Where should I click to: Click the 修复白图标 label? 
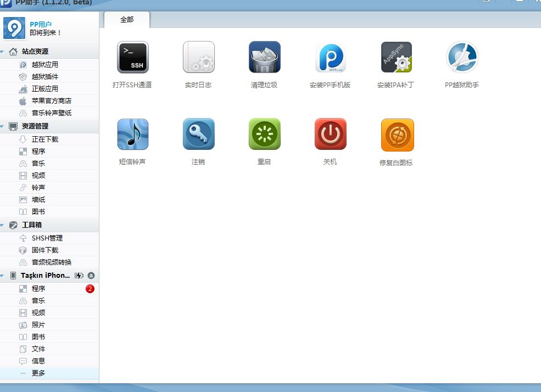pos(396,163)
